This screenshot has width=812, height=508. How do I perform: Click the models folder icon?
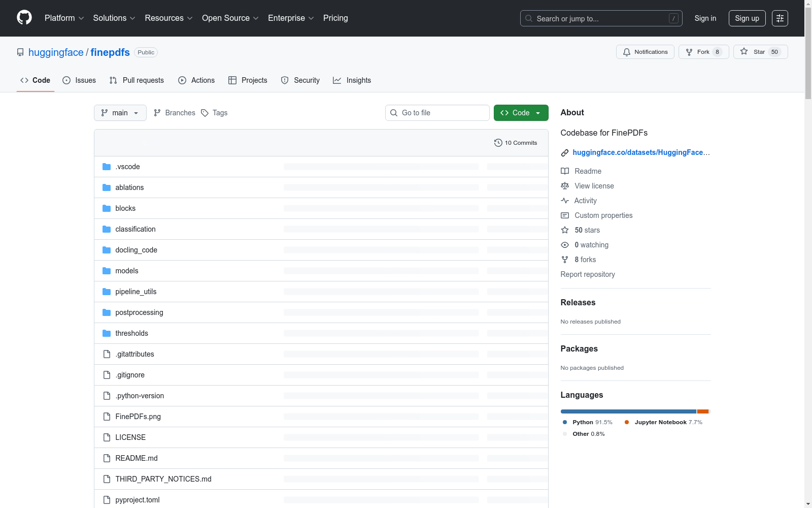[x=107, y=271]
